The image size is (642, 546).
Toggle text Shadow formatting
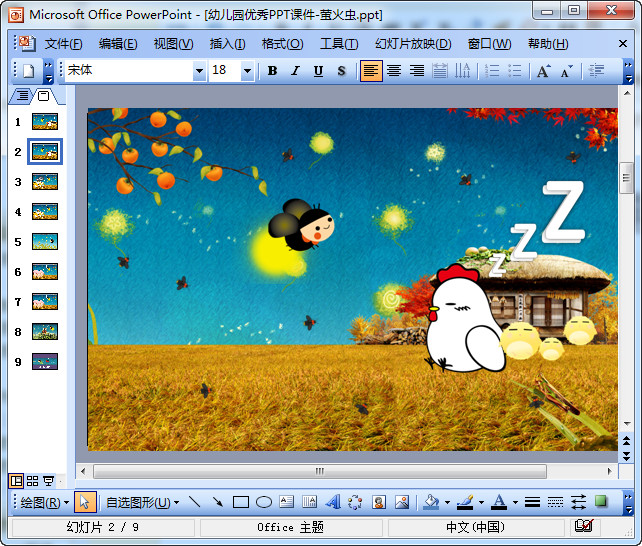(x=341, y=71)
